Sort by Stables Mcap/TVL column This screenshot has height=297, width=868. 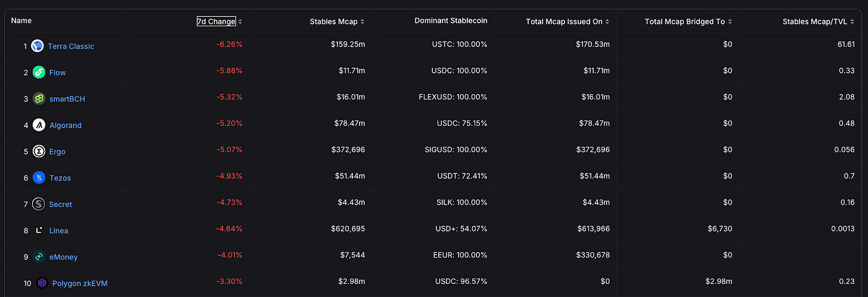click(817, 21)
